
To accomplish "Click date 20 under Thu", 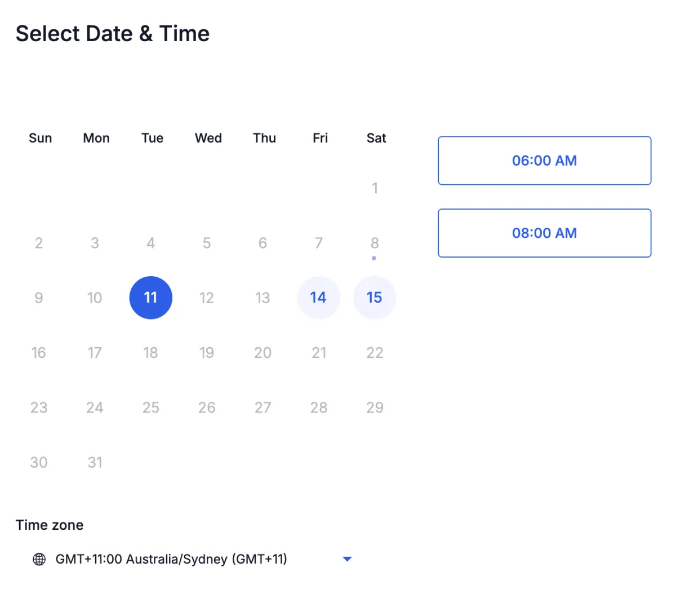I will pos(263,353).
